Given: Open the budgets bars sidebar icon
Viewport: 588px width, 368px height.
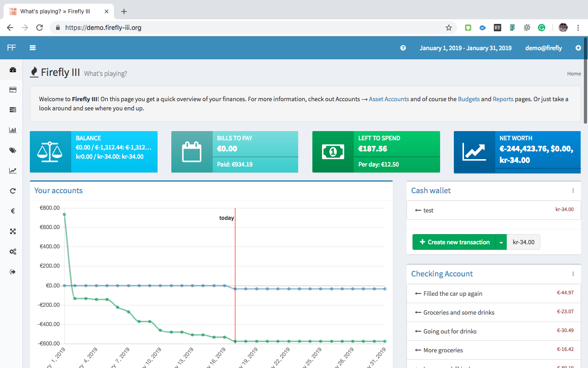Looking at the screenshot, I should point(12,109).
